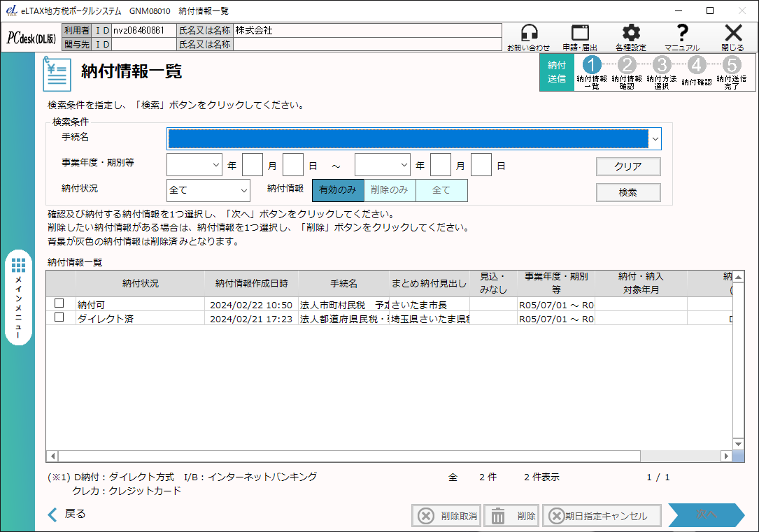
Task: Click the 削除取消 button
Action: point(446,516)
